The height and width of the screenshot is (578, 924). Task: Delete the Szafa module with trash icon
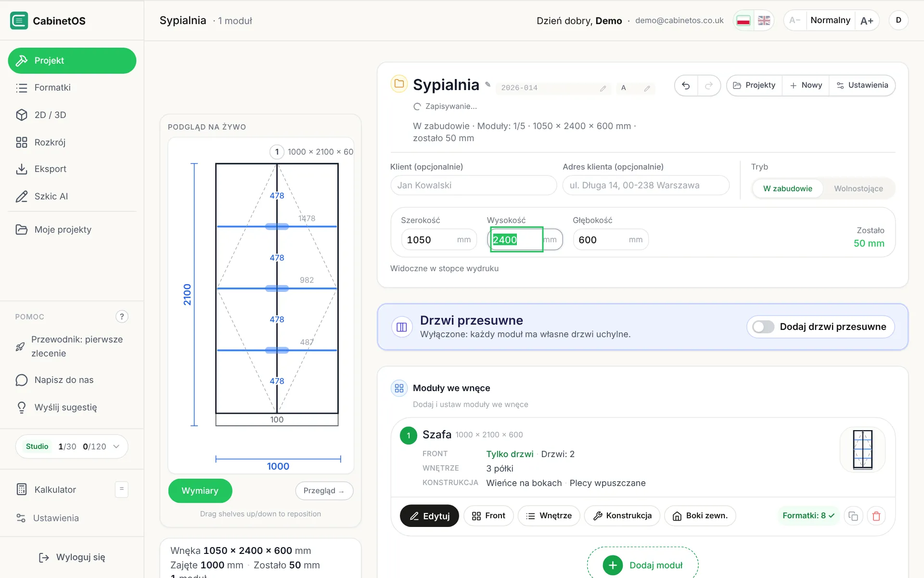click(876, 516)
